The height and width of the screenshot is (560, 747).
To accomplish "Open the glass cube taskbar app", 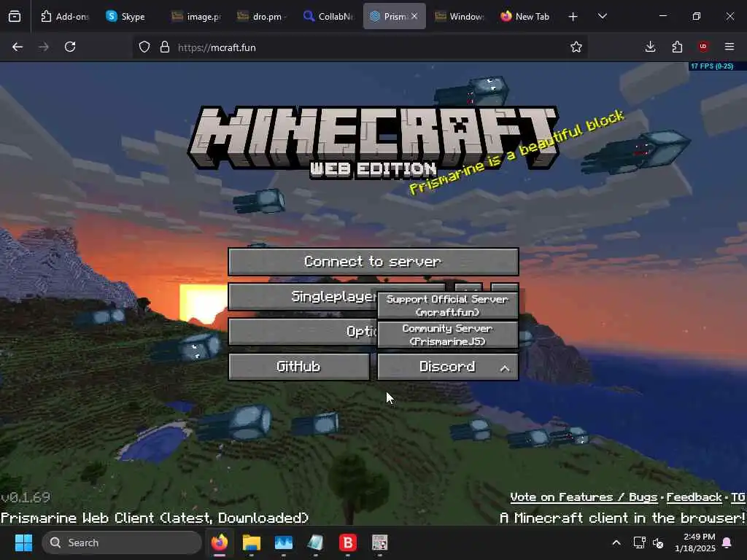I will pos(315,542).
